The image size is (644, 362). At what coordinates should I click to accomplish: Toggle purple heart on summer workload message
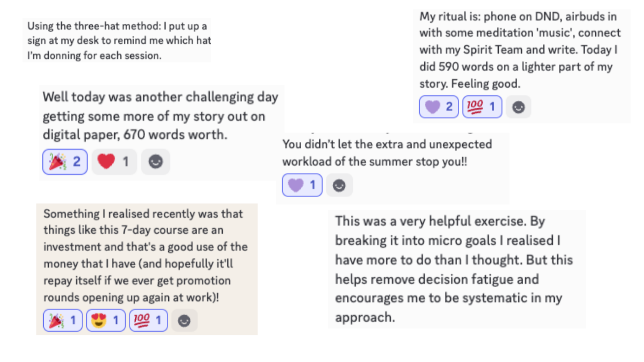[302, 185]
